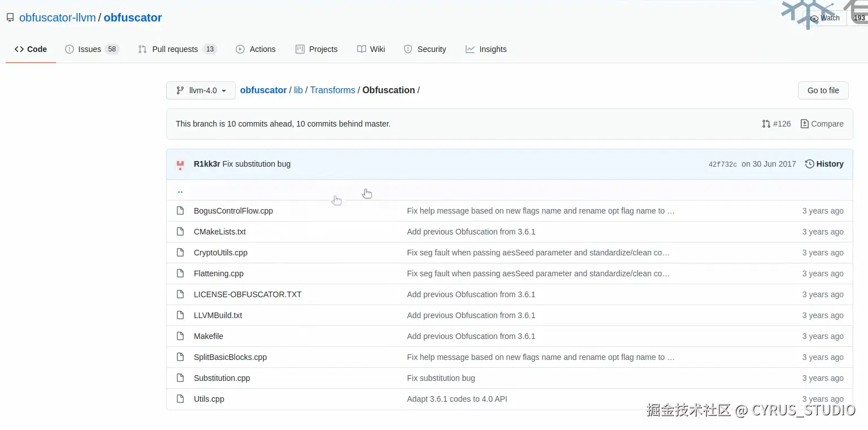Screen dimensions: 868x430
Task: Open commit message for CMakeLists.txt row
Action: (x=471, y=232)
